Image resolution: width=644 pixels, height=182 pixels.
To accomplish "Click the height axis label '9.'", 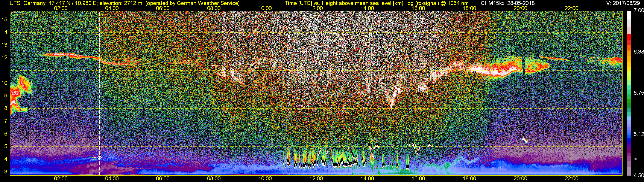I will tap(6, 96).
